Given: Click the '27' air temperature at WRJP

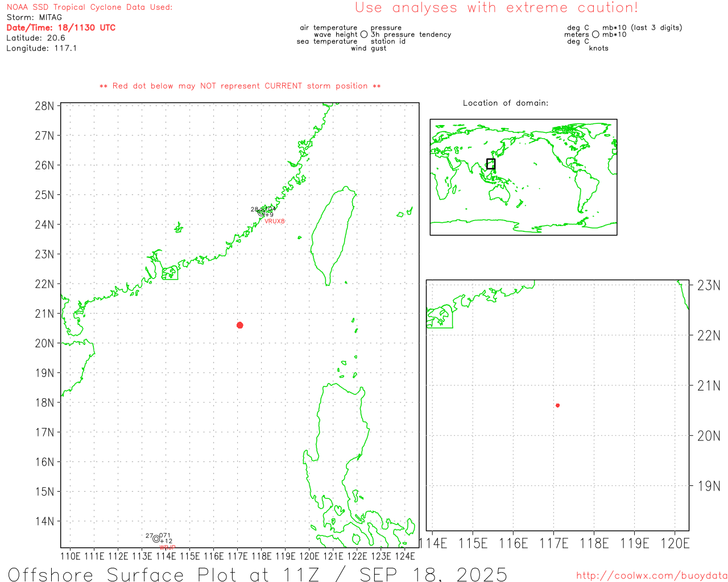Looking at the screenshot, I should tap(150, 535).
